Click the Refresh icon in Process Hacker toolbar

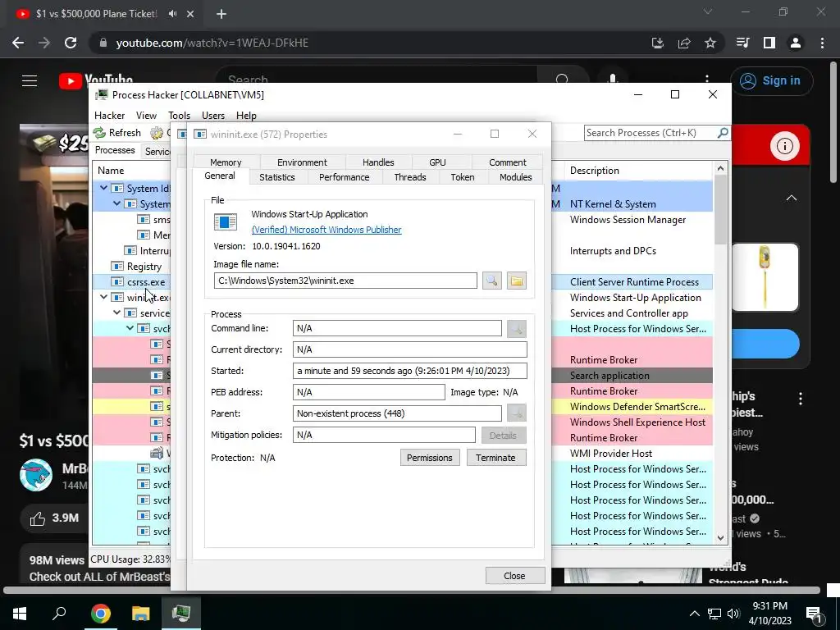tap(99, 132)
